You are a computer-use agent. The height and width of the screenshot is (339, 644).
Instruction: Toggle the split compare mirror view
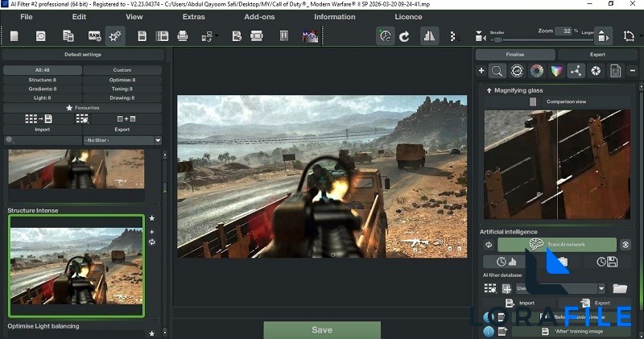(x=430, y=36)
